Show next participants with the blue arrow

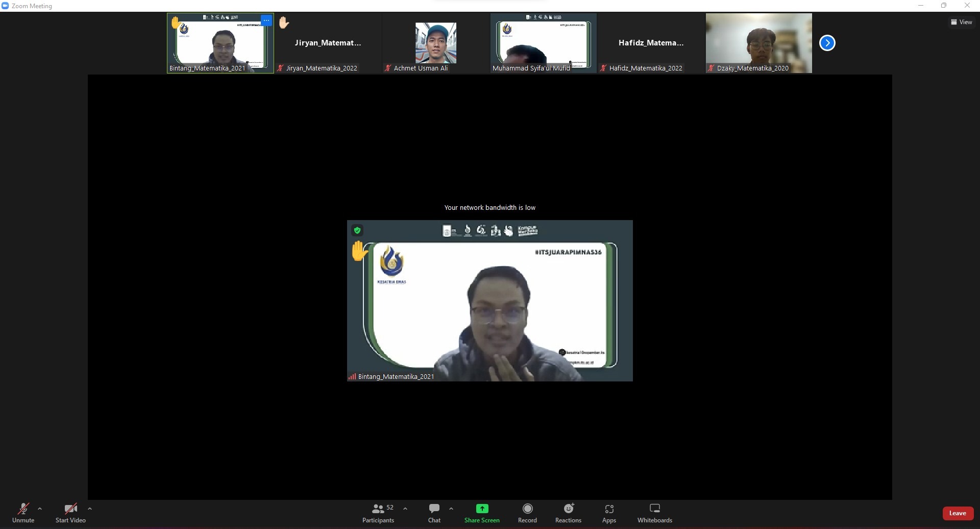(827, 43)
